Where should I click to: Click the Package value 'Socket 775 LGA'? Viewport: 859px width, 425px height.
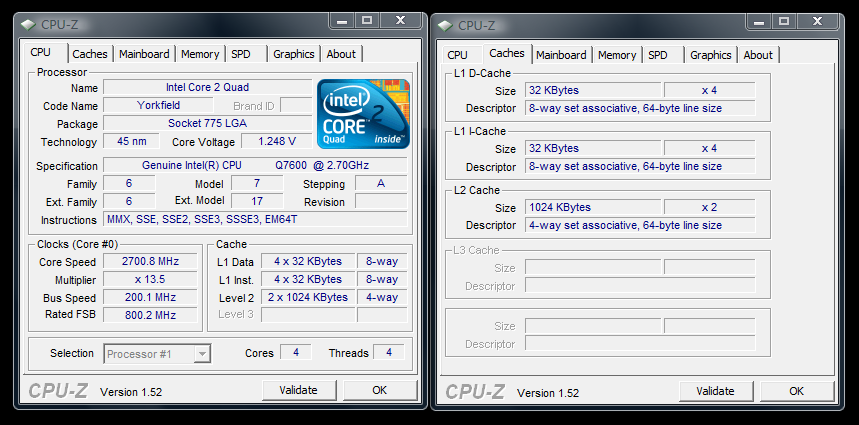pos(208,123)
